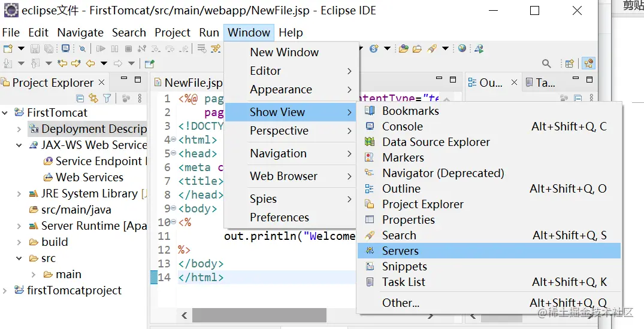
Task: Open the Back history dropdown arrow
Action: pos(104,63)
